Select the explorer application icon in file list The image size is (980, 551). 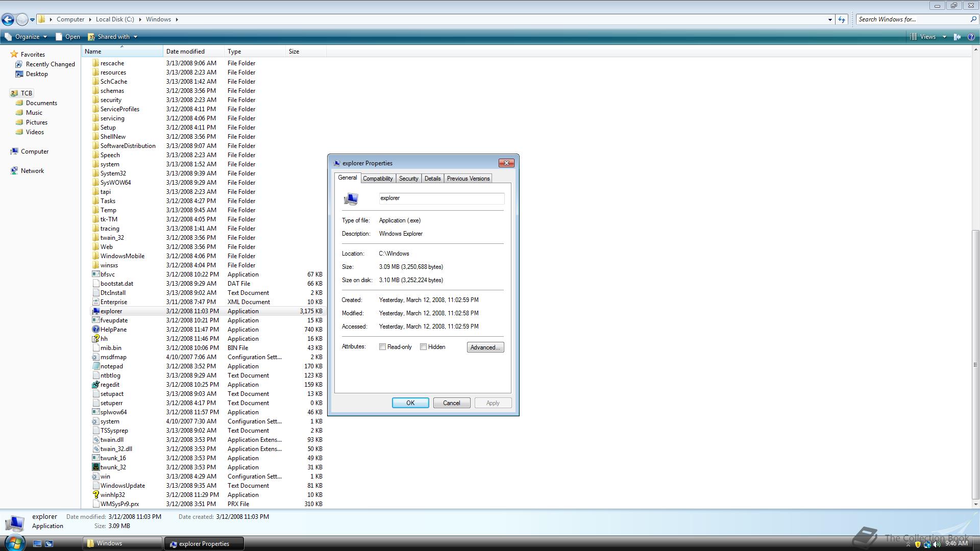click(x=95, y=311)
